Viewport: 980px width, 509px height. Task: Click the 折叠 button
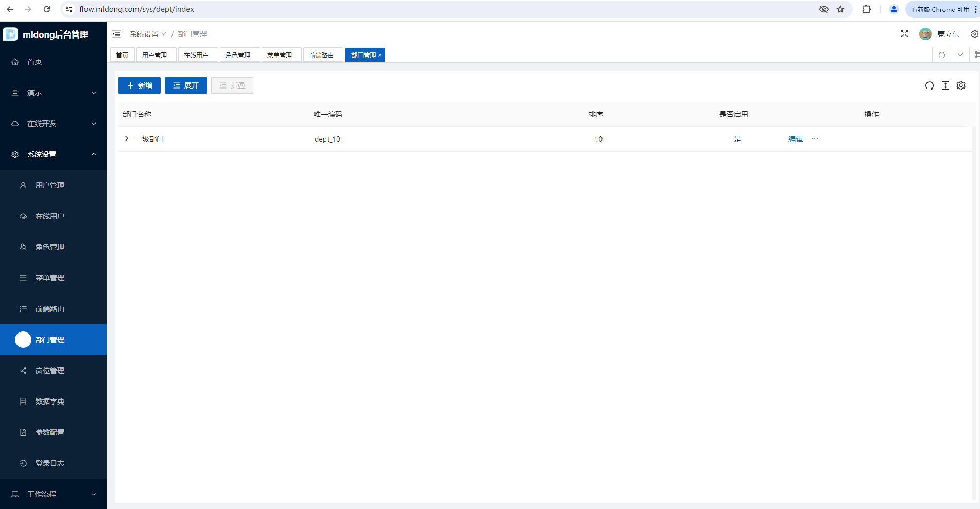tap(232, 85)
